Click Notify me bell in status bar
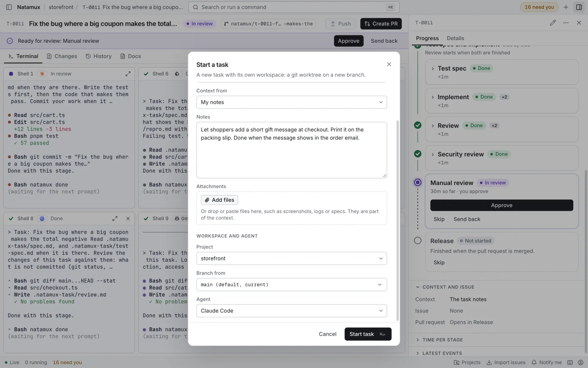588x368 pixels. (x=546, y=362)
